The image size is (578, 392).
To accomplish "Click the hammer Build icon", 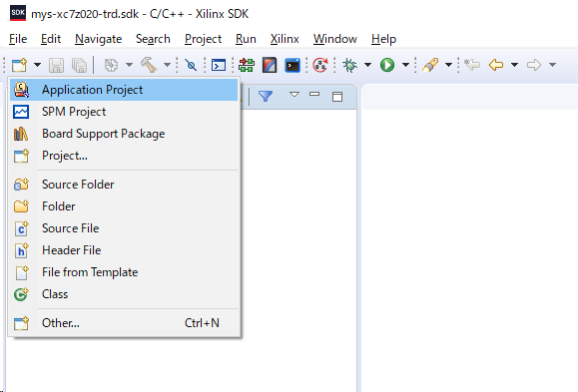I will pos(149,65).
